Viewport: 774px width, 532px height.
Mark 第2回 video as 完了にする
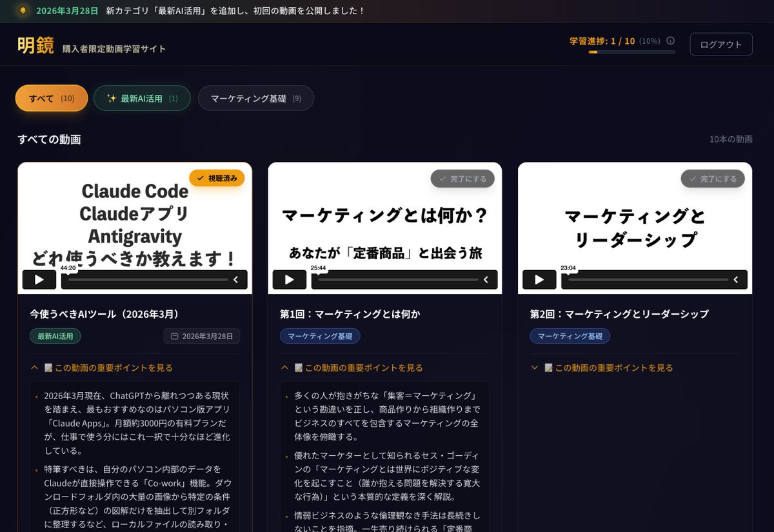[713, 179]
